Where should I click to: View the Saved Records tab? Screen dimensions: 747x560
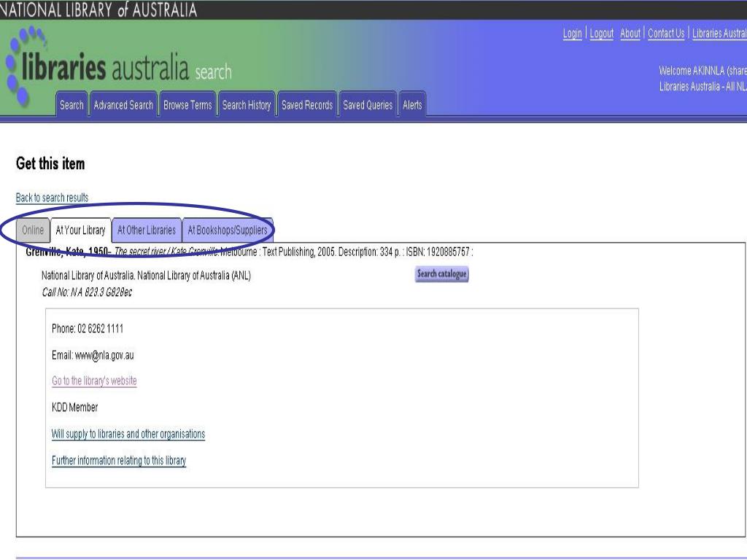(x=307, y=105)
